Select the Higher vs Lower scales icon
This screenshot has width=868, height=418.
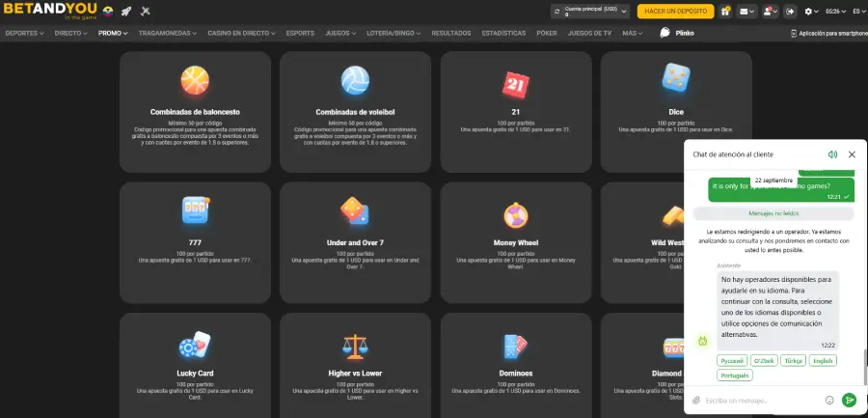[355, 347]
